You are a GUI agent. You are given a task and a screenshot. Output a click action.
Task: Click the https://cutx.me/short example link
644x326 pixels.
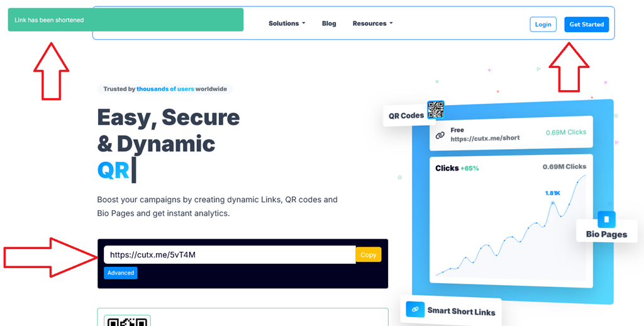(x=485, y=138)
